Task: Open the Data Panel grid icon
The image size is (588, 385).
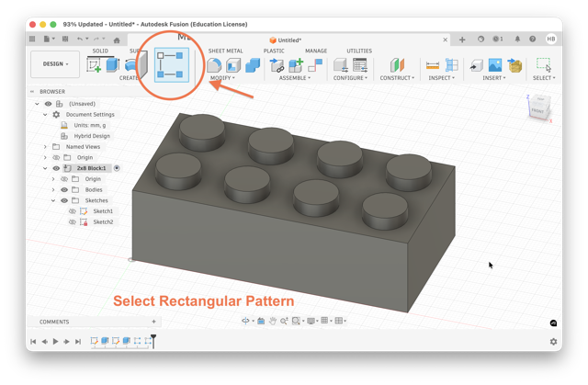Action: [32, 39]
